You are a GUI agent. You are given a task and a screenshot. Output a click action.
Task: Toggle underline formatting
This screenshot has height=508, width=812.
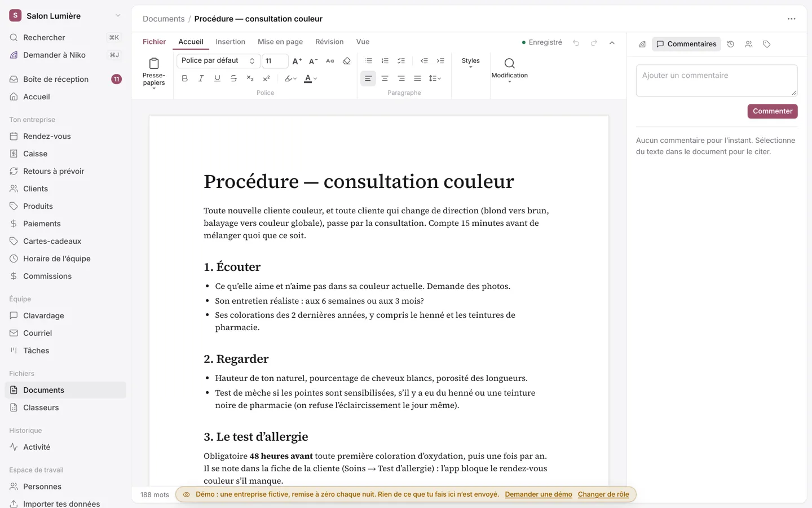pyautogui.click(x=217, y=78)
